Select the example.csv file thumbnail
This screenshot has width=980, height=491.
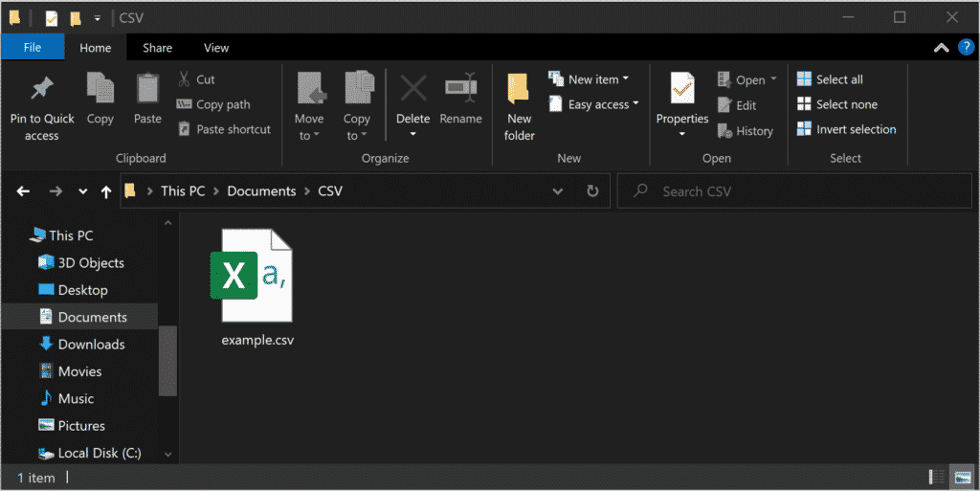pyautogui.click(x=256, y=276)
